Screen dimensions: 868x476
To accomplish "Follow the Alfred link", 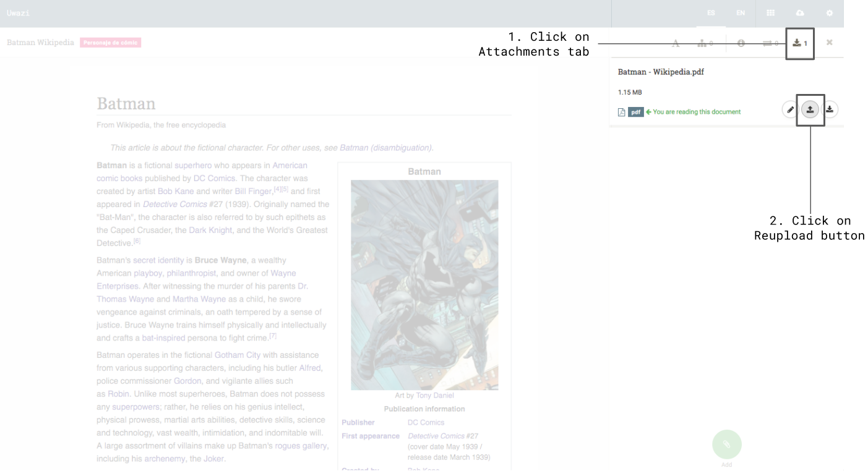I will coord(311,368).
